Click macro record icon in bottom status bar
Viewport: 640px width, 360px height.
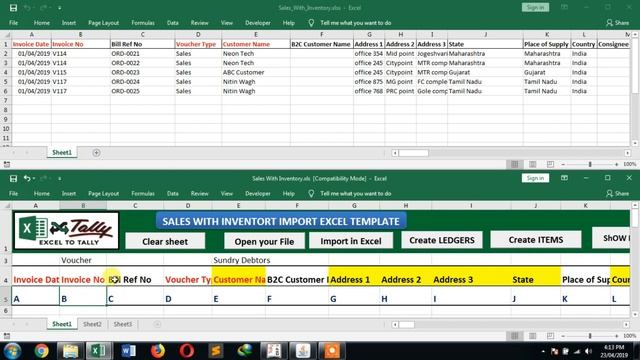[7, 336]
